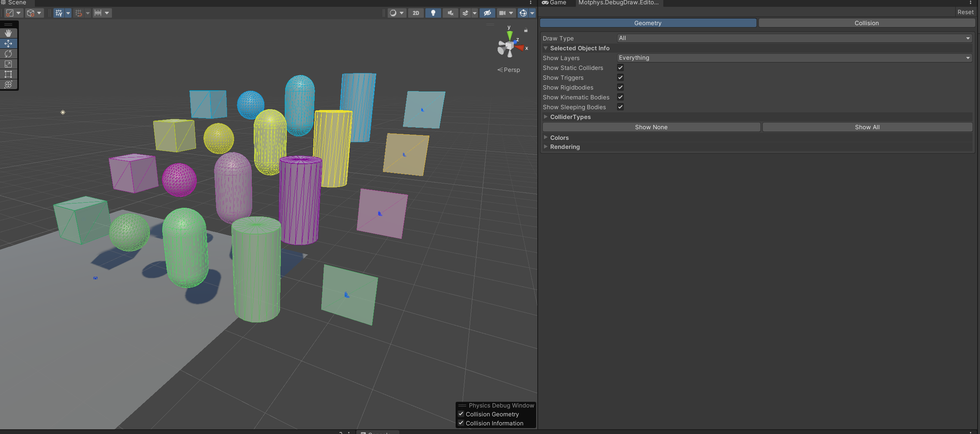Viewport: 980px width, 434px height.
Task: Open the grid axis dropdown arrow
Action: tap(68, 13)
